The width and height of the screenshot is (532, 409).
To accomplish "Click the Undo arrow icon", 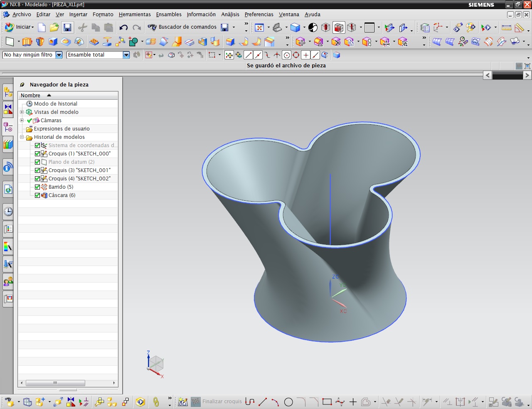I will [123, 27].
